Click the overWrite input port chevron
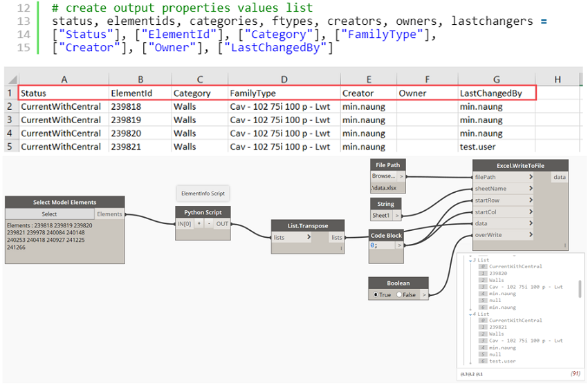 531,235
